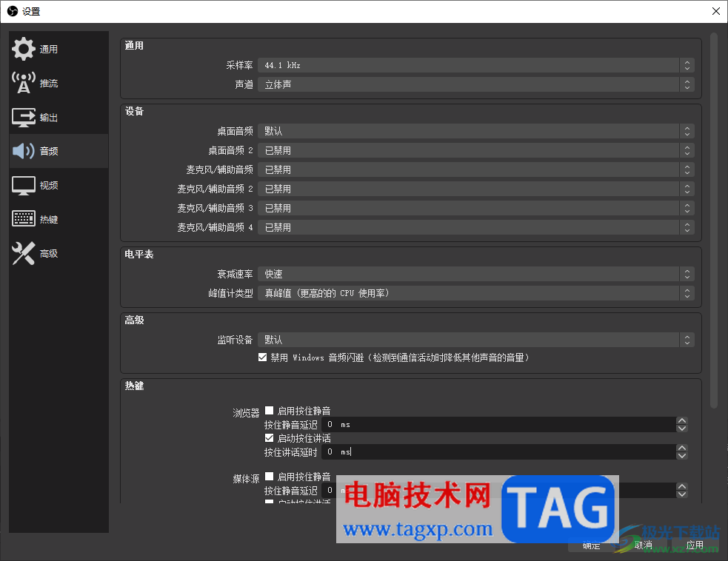
Task: Switch to the 推流 settings tab label
Action: (49, 83)
